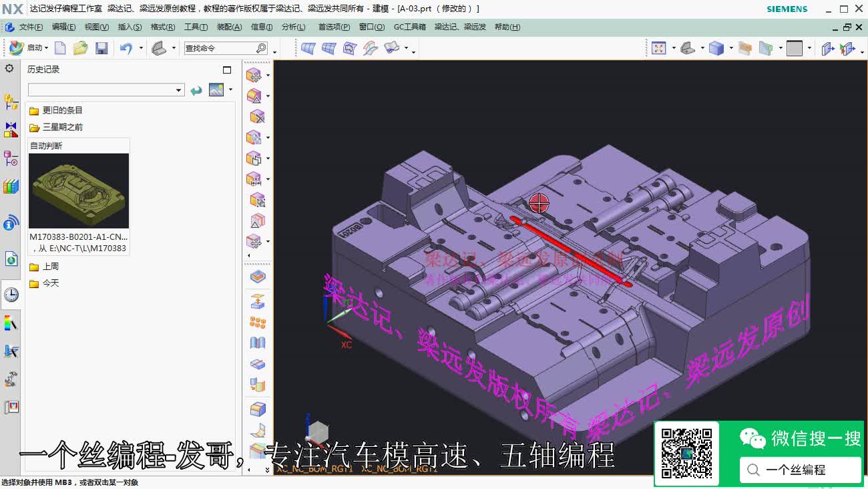Save the part with the floppy disk icon
The height and width of the screenshot is (489, 868).
[101, 48]
